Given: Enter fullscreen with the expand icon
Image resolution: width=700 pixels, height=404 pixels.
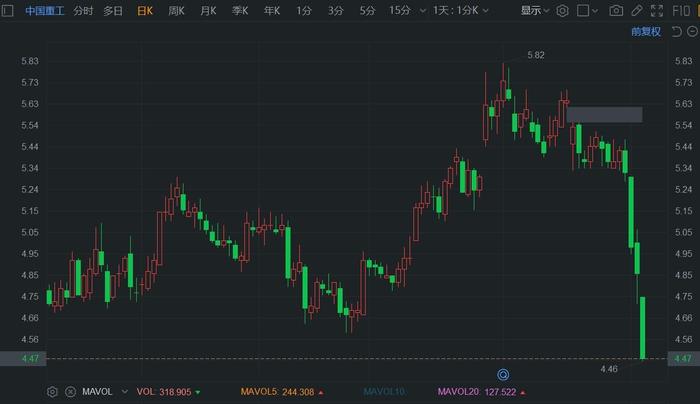Looking at the screenshot, I should [x=657, y=10].
